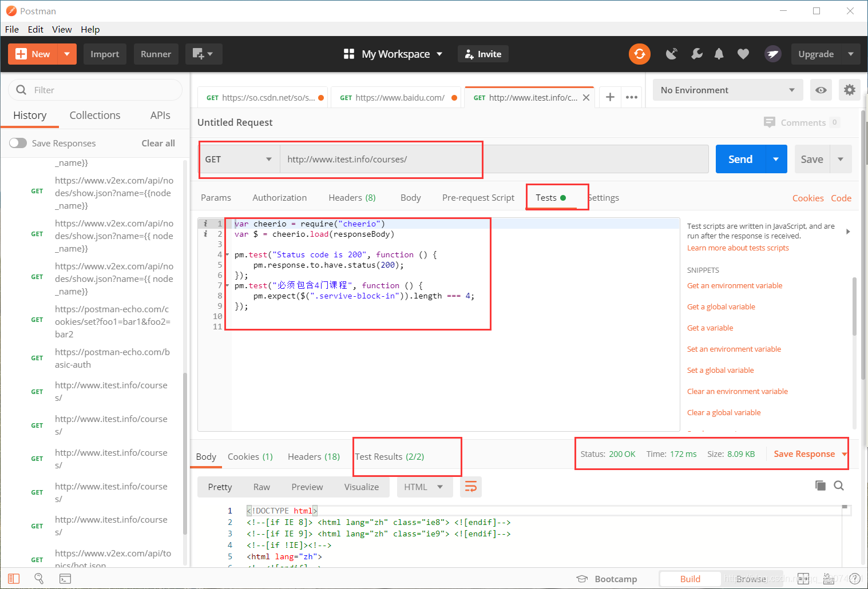868x589 pixels.
Task: Open the Upgrade dropdown arrow
Action: click(x=851, y=54)
